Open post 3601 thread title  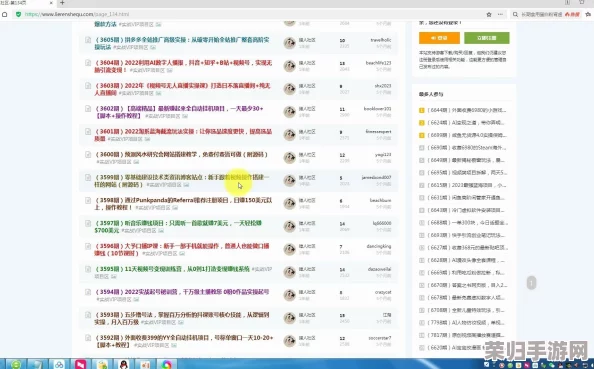click(183, 135)
